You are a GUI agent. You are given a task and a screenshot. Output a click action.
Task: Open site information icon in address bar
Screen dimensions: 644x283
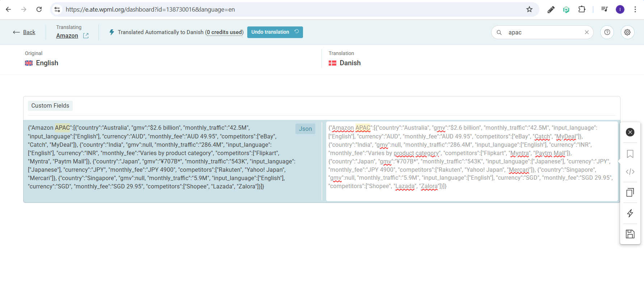point(57,9)
